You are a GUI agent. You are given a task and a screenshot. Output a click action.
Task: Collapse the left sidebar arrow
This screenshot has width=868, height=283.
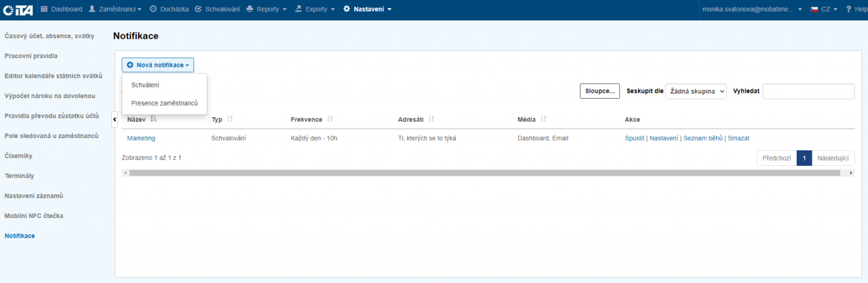(114, 120)
